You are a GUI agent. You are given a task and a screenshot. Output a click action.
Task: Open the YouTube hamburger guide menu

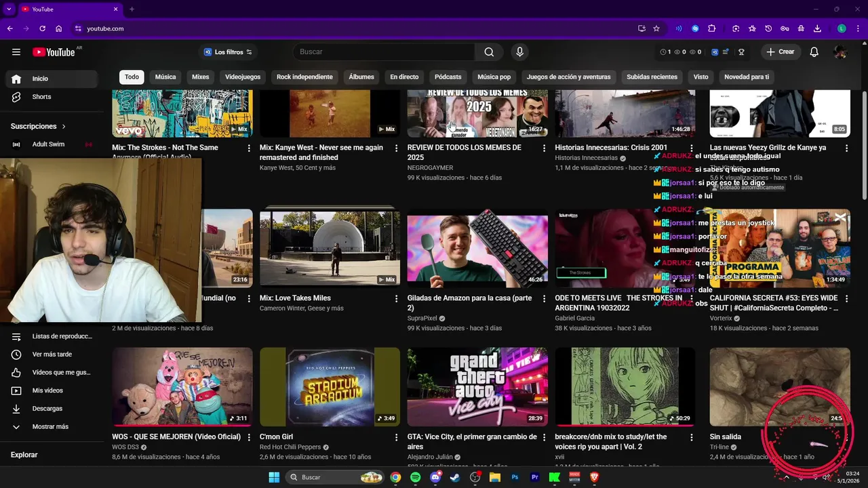pyautogui.click(x=16, y=52)
